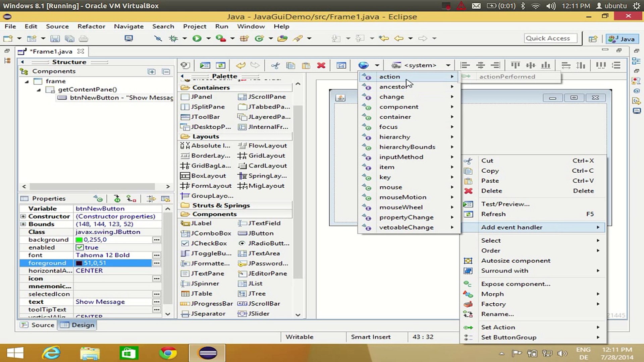This screenshot has width=644, height=362.
Task: Choose JPanel container in palette
Action: [x=196, y=97]
